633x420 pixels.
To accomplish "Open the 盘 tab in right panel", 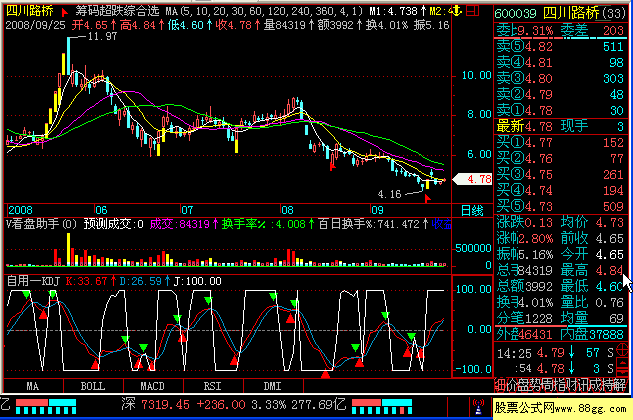I will pyautogui.click(x=523, y=385).
